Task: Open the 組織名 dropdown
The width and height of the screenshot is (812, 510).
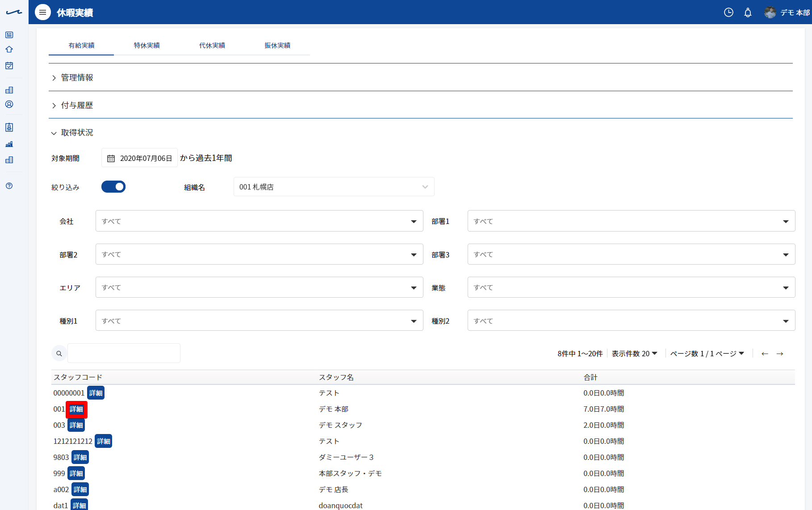Action: (x=334, y=187)
